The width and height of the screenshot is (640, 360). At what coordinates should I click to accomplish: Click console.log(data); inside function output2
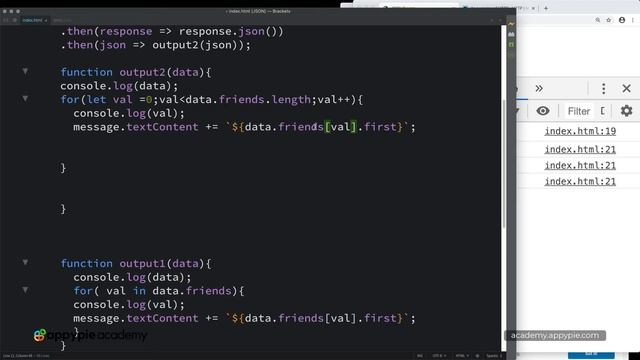(119, 86)
